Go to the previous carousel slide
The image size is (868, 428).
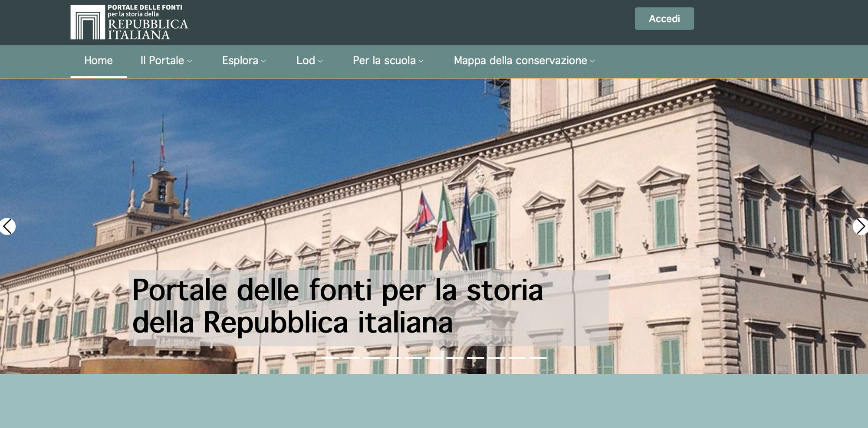point(7,226)
